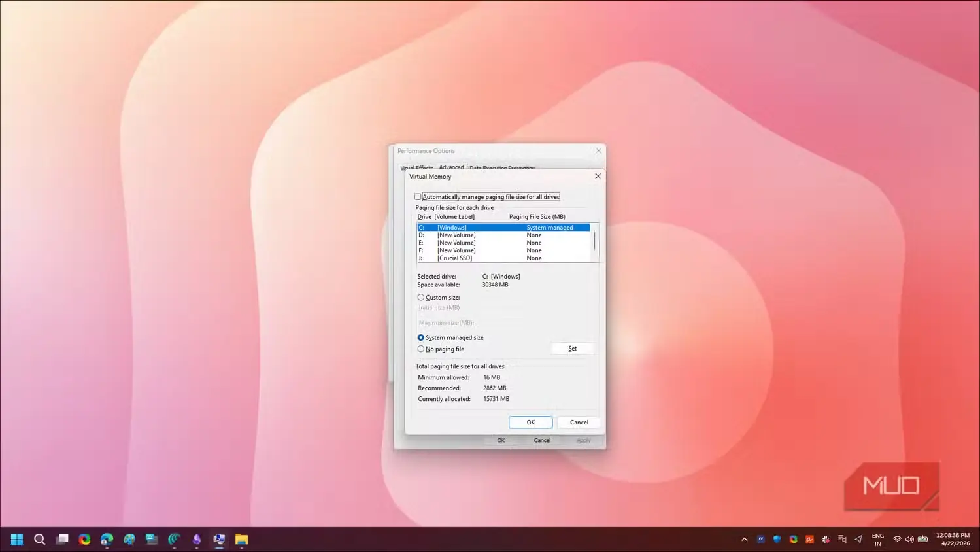Click the multicolored ring icon in the system tray
This screenshot has height=552, width=980.
[793, 540]
